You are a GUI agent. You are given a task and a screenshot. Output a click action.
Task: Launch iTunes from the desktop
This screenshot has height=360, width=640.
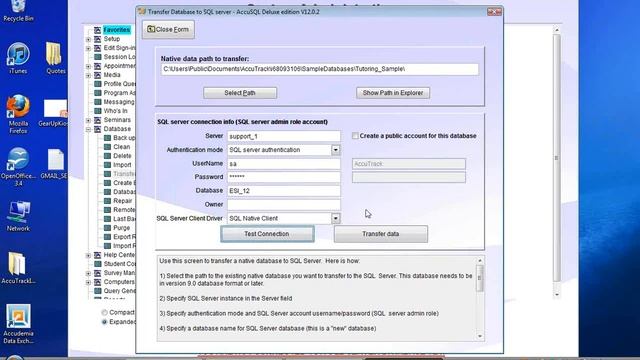click(18, 58)
